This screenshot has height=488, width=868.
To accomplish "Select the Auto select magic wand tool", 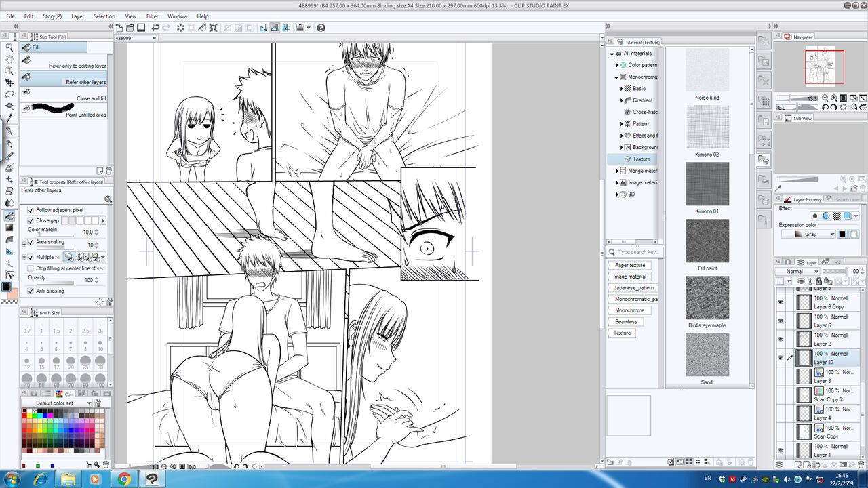I will coord(9,106).
